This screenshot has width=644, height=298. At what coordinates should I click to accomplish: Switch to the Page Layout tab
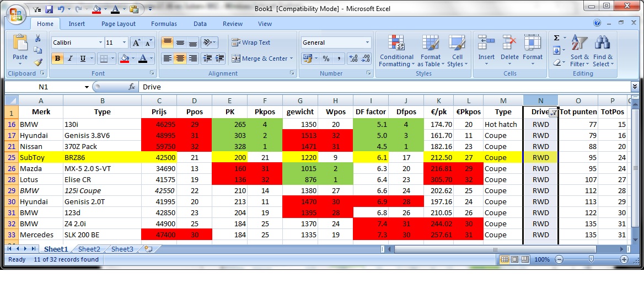click(x=119, y=24)
